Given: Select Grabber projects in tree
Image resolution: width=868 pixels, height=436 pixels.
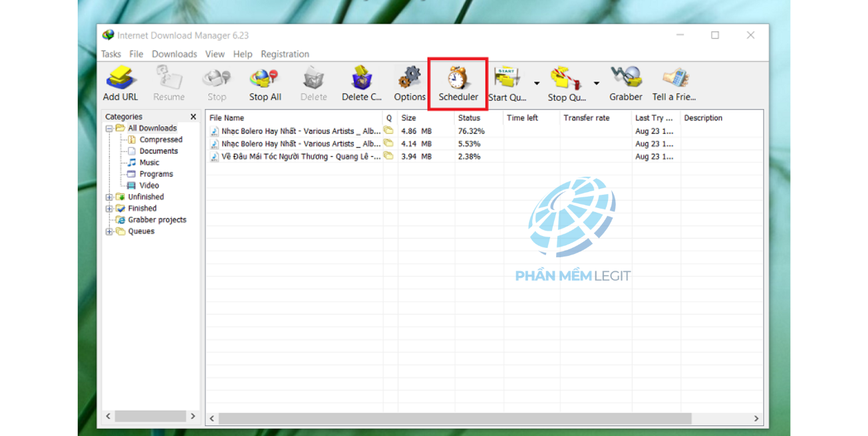Looking at the screenshot, I should pos(157,220).
